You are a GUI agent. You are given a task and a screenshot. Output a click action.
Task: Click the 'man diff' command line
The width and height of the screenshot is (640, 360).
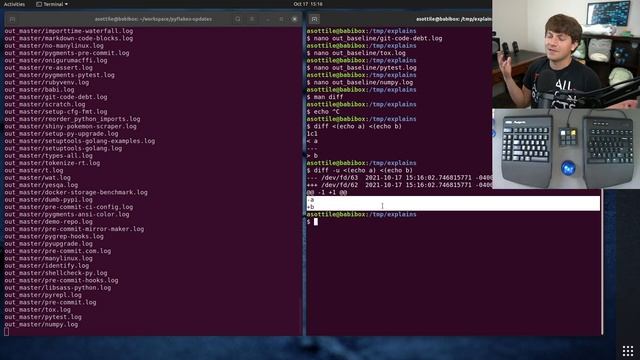pyautogui.click(x=328, y=97)
